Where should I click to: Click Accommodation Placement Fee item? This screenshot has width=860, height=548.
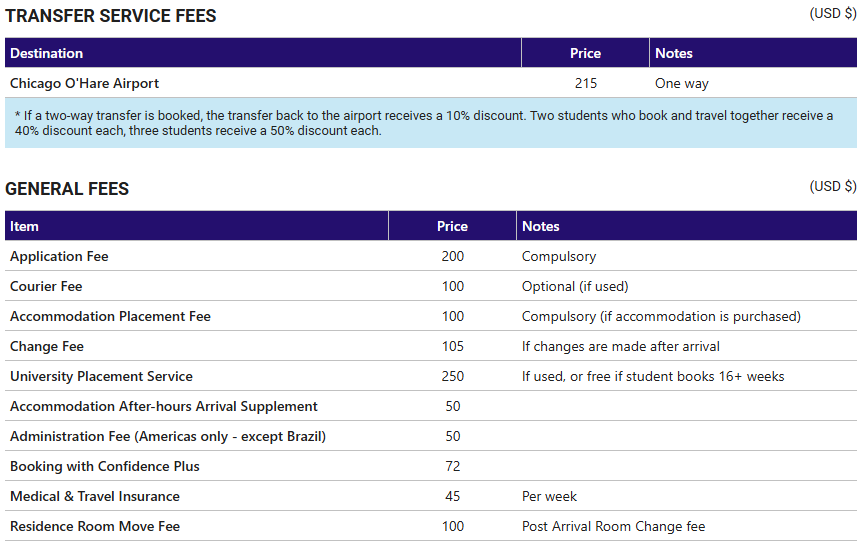pos(110,317)
